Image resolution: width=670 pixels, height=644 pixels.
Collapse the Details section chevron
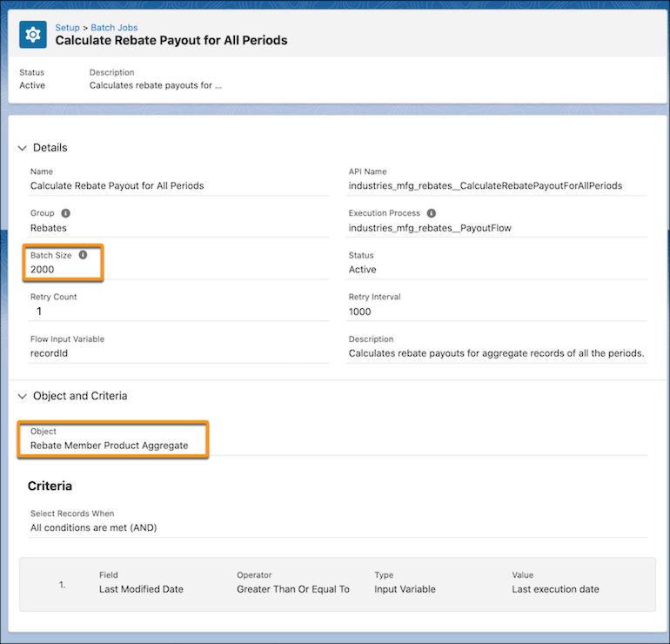point(23,148)
